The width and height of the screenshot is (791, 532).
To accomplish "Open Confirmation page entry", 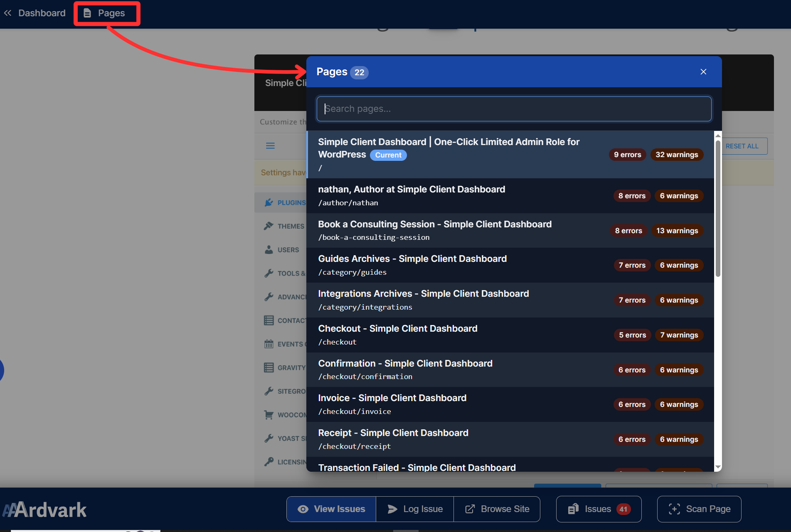I will pyautogui.click(x=510, y=370).
